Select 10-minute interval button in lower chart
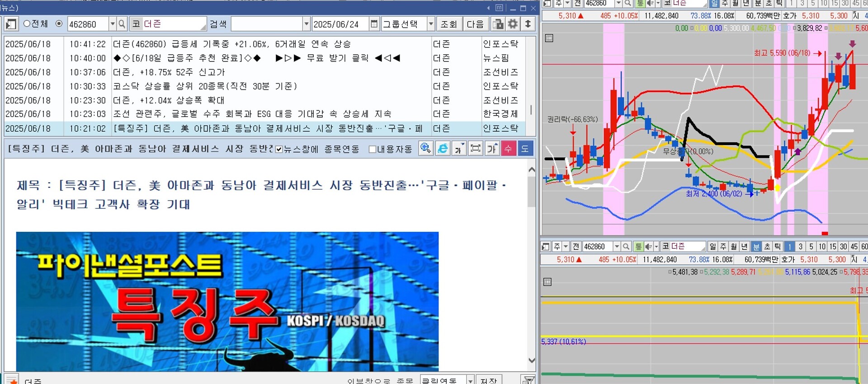868x384 pixels. pyautogui.click(x=822, y=246)
